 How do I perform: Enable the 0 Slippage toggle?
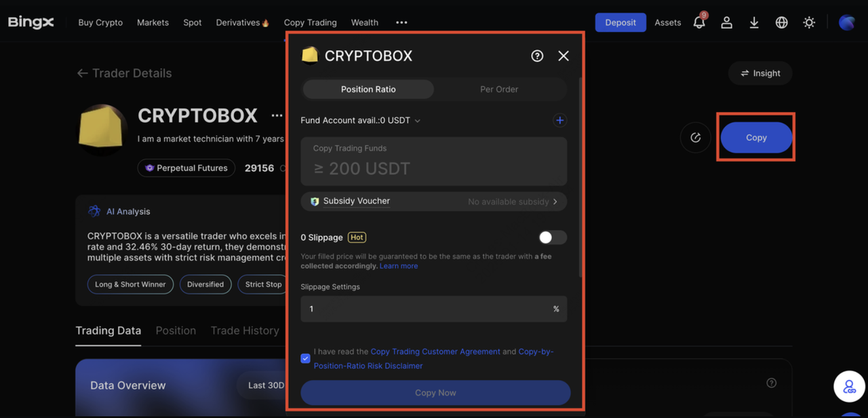click(x=552, y=237)
